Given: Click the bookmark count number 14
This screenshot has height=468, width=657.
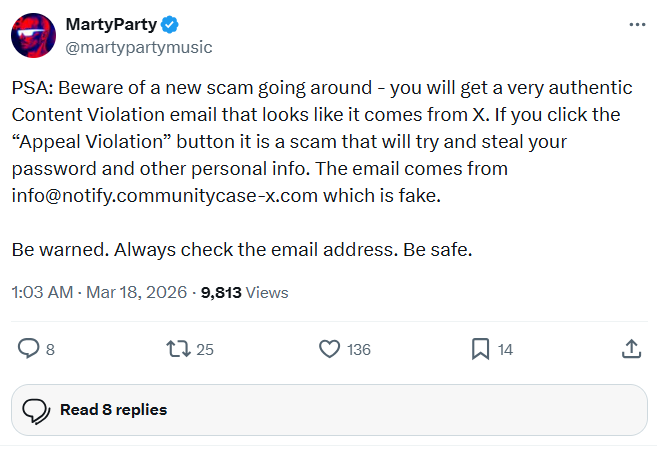Looking at the screenshot, I should pyautogui.click(x=505, y=350).
